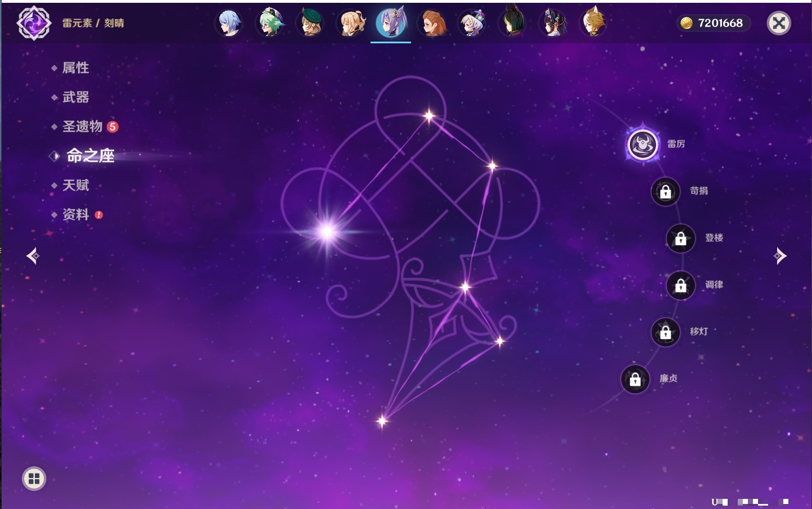The height and width of the screenshot is (509, 812).
Task: Select the locked 廉贞 constellation node
Action: [635, 380]
